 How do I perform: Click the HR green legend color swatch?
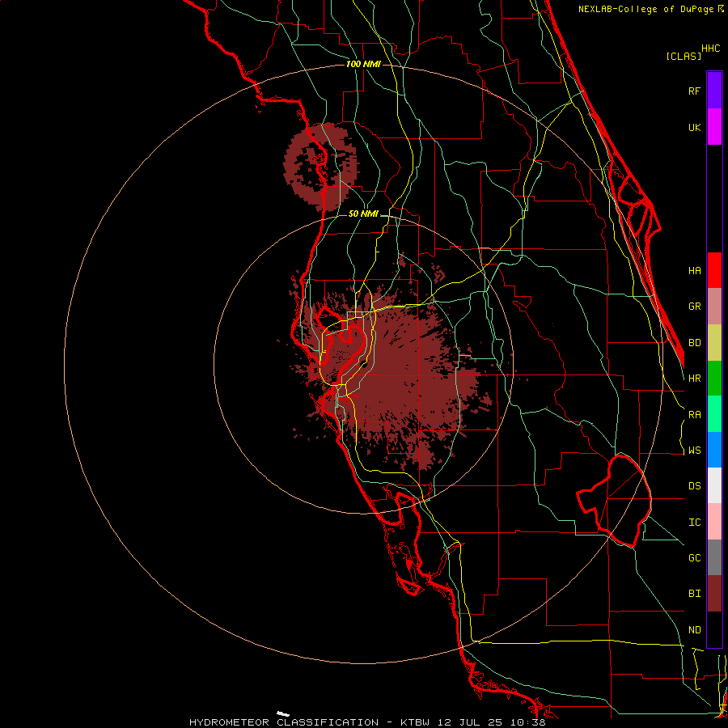pyautogui.click(x=714, y=379)
